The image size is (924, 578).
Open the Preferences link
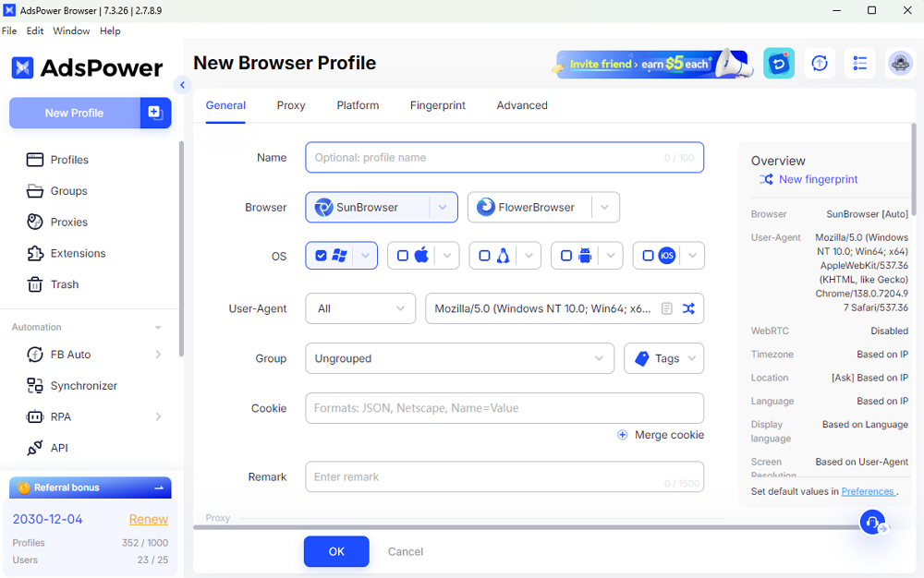pos(868,491)
